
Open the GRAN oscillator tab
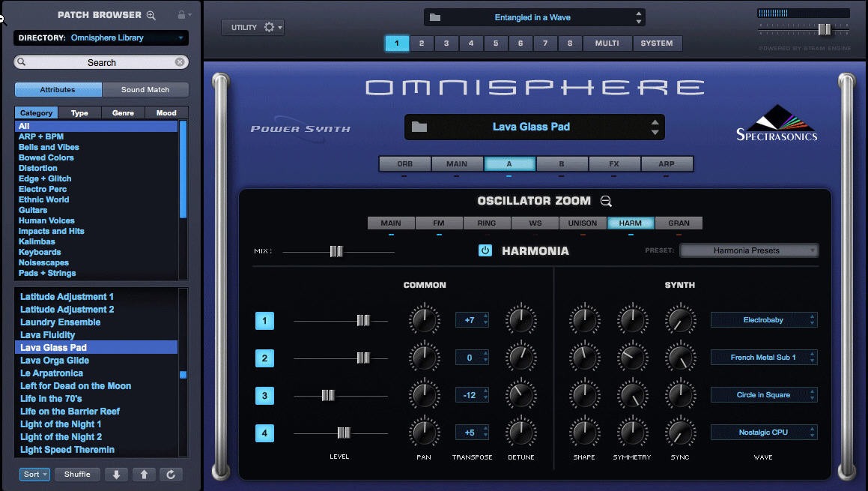(679, 223)
